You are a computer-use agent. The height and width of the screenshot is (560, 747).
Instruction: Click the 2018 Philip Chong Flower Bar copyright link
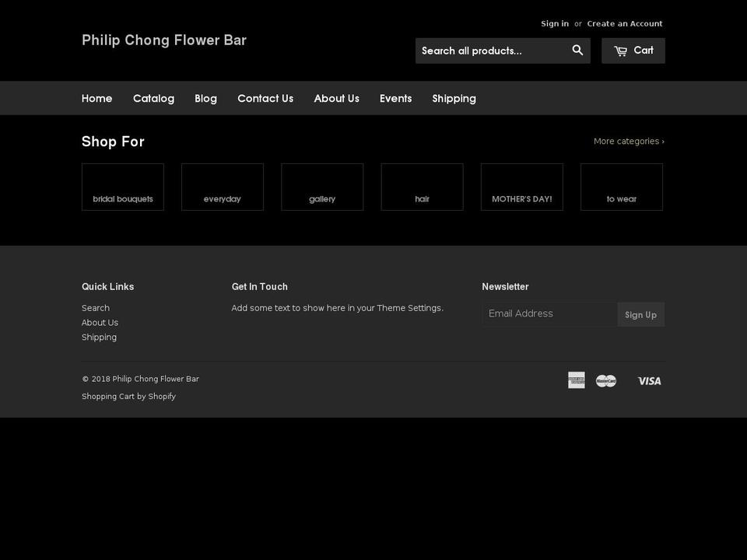(156, 379)
